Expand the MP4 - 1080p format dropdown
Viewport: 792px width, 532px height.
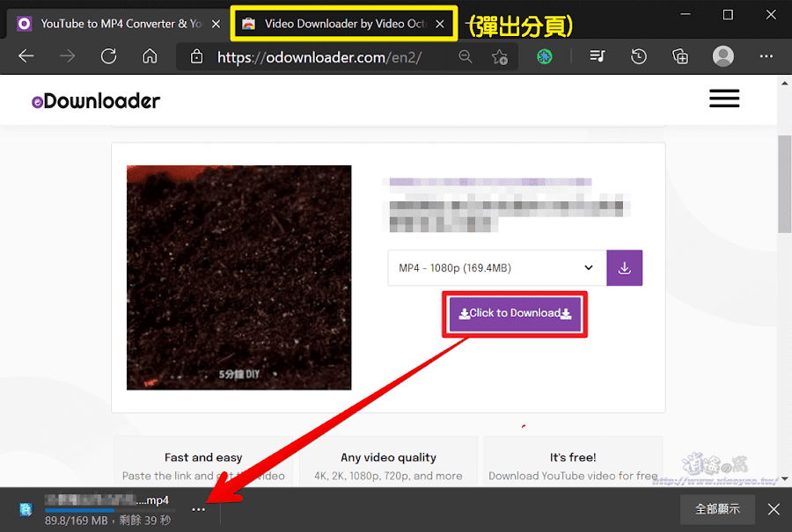point(497,267)
